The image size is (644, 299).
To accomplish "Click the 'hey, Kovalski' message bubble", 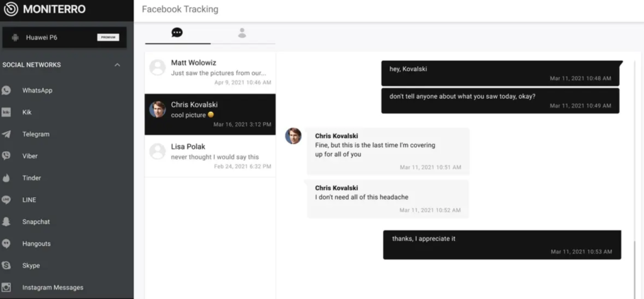I will [501, 73].
